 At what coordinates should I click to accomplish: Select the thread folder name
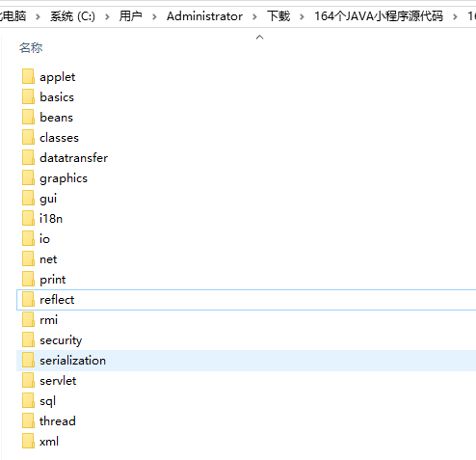coord(58,421)
